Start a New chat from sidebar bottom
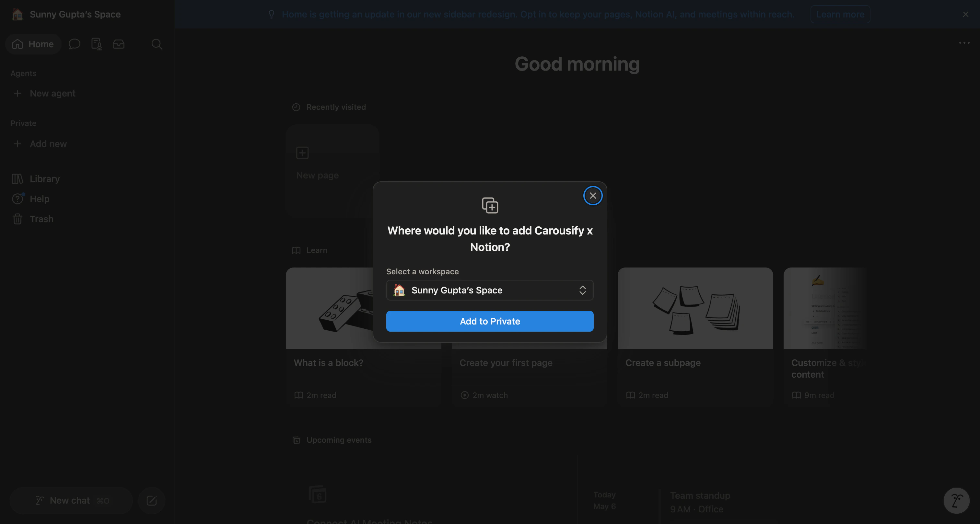 point(72,500)
